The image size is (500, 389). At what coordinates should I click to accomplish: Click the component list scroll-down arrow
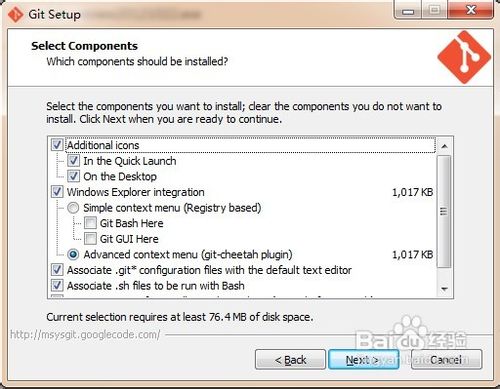(x=444, y=289)
